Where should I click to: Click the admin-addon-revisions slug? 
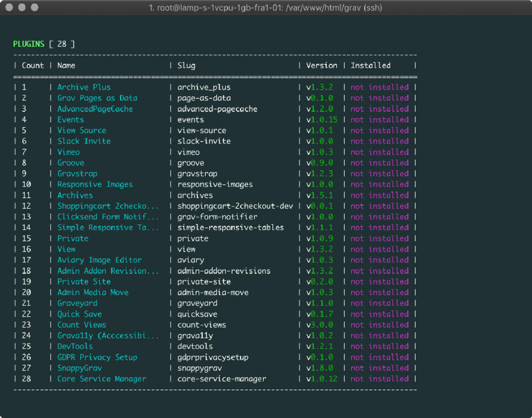click(x=224, y=271)
